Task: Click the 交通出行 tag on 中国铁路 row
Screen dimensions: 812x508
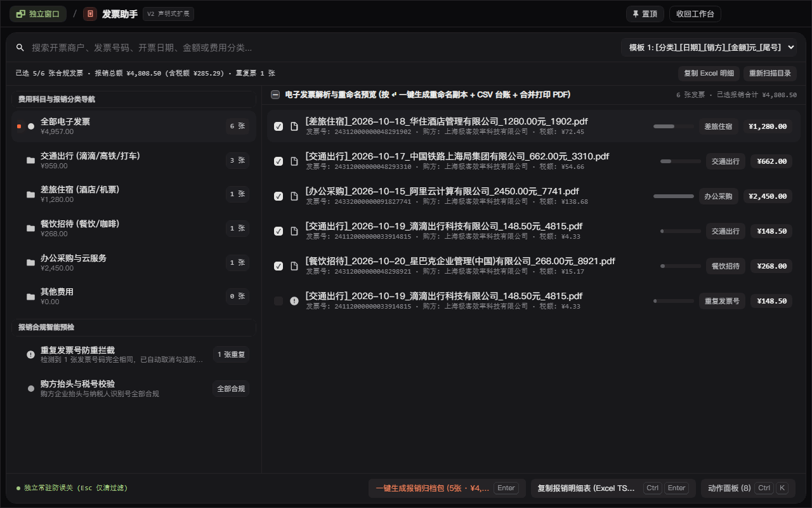Action: click(x=726, y=161)
